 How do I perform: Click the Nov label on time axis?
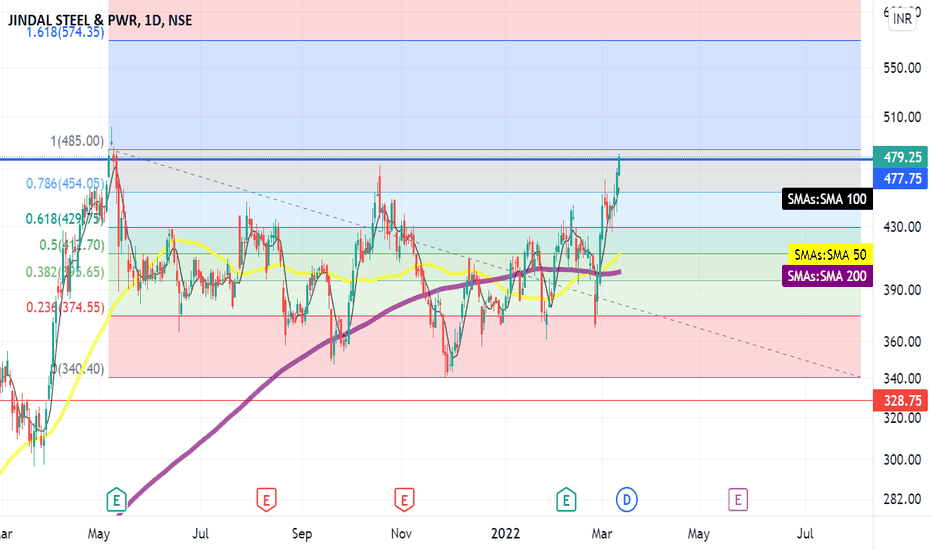(x=401, y=533)
